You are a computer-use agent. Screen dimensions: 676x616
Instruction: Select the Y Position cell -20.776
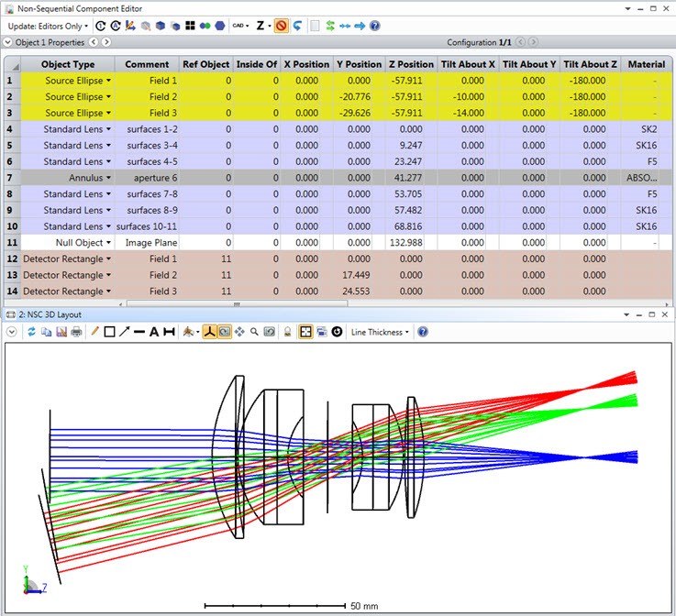360,96
